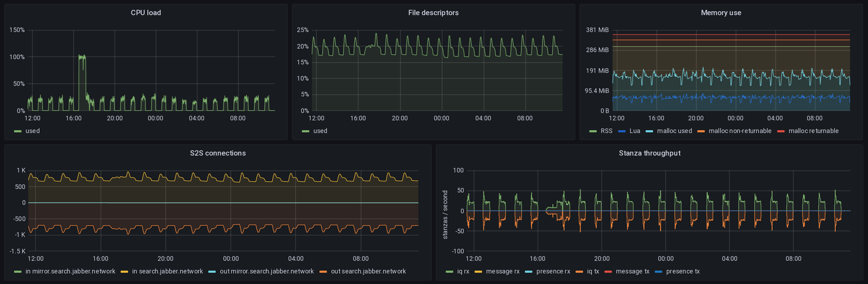Click the green swatch of CPU load 'used'
Viewport: 868px width, 284px height.
click(18, 131)
